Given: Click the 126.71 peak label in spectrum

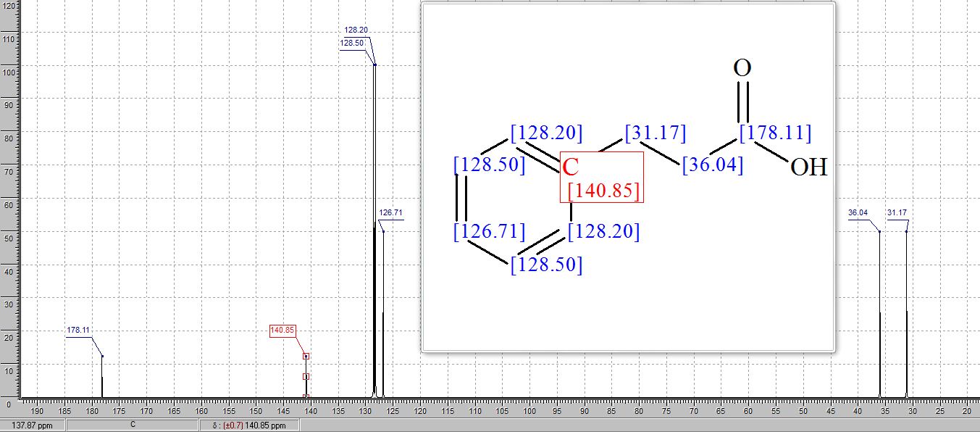Looking at the screenshot, I should tap(390, 213).
